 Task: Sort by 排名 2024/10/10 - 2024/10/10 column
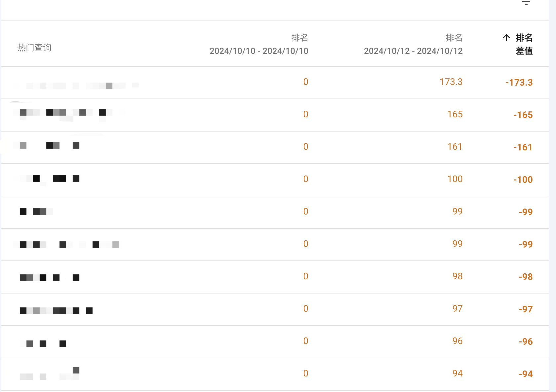tap(259, 44)
